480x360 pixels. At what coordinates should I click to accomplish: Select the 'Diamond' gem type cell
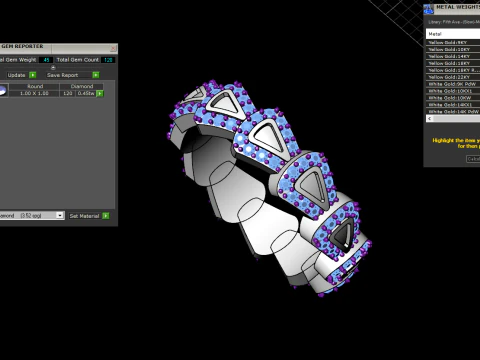[82, 86]
